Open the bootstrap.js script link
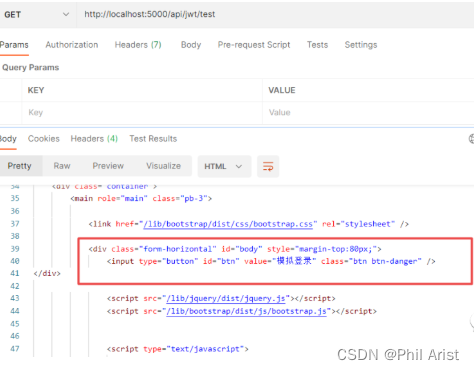Screen dimensions: 474x370 pyautogui.click(x=246, y=311)
